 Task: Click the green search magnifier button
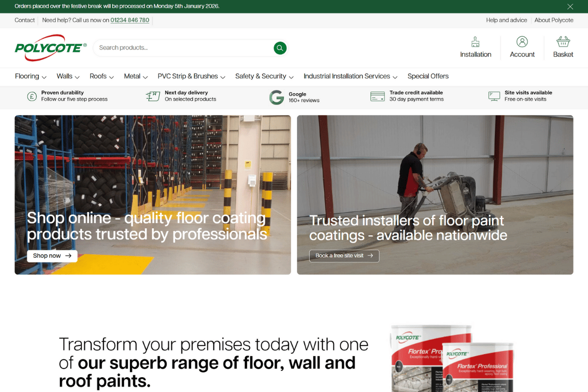point(280,48)
